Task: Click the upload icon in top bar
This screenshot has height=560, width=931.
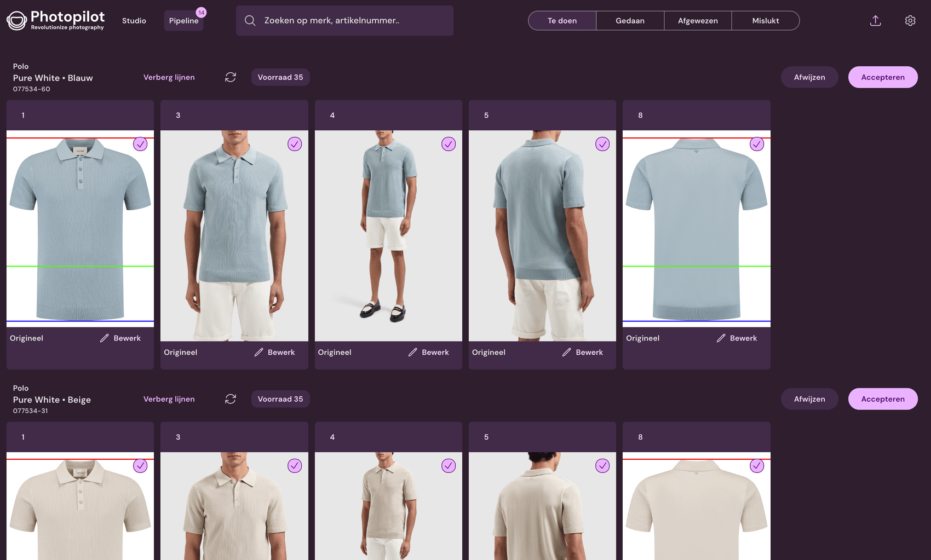Action: 875,21
